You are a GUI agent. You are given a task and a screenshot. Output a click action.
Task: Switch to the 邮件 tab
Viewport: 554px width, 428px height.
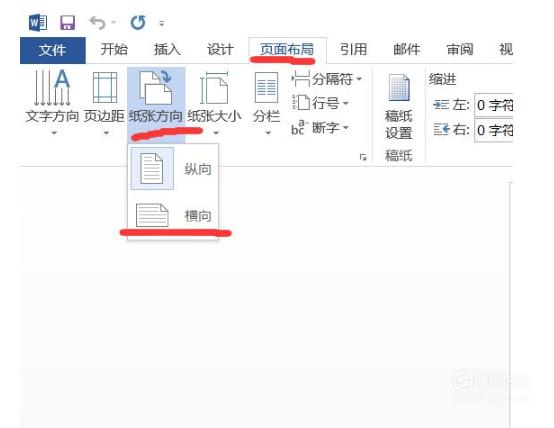pos(407,49)
